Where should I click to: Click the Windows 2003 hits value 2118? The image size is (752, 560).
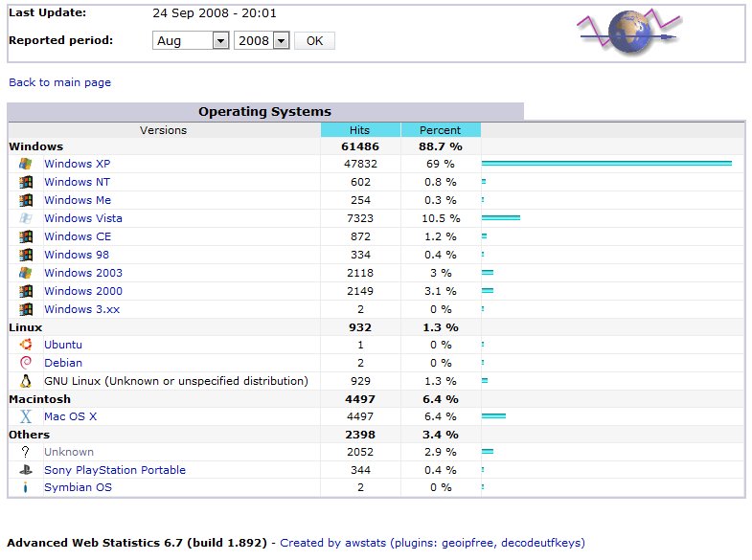(x=360, y=273)
